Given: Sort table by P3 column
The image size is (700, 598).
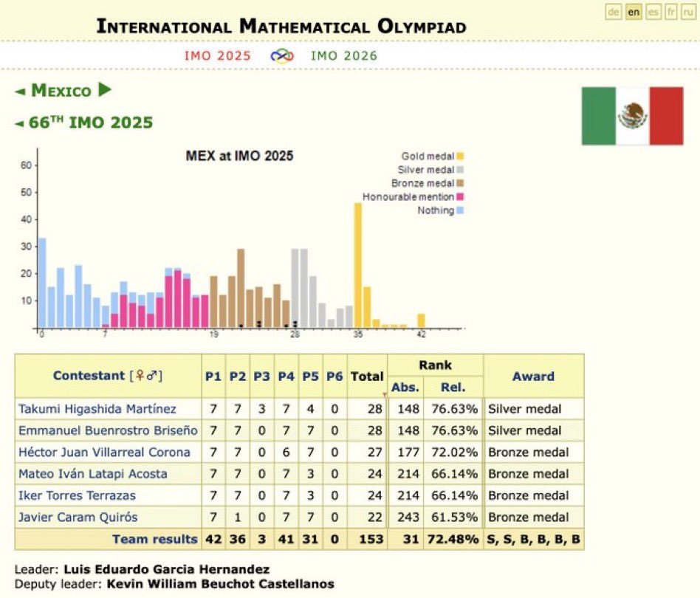Looking at the screenshot, I should pos(261,377).
